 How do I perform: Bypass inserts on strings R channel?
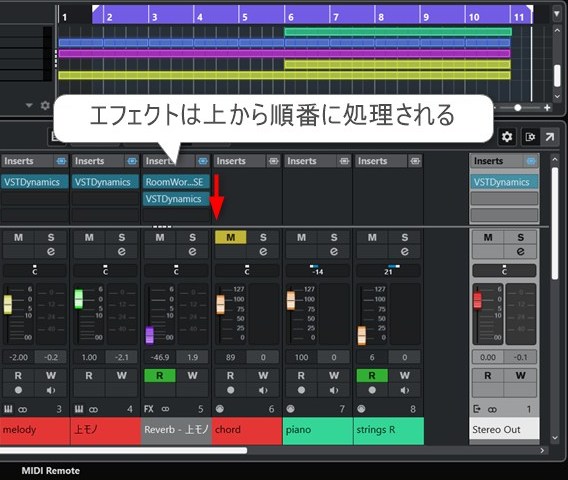tap(415, 161)
